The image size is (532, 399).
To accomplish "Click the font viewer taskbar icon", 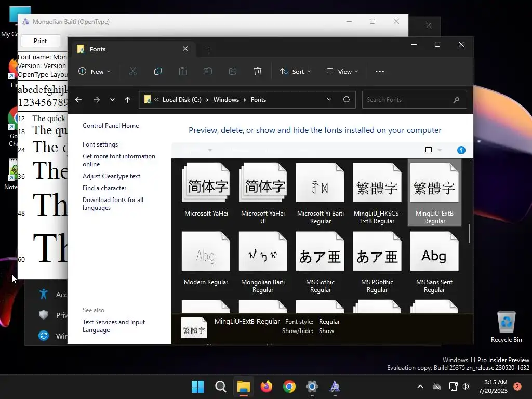I will pyautogui.click(x=335, y=387).
